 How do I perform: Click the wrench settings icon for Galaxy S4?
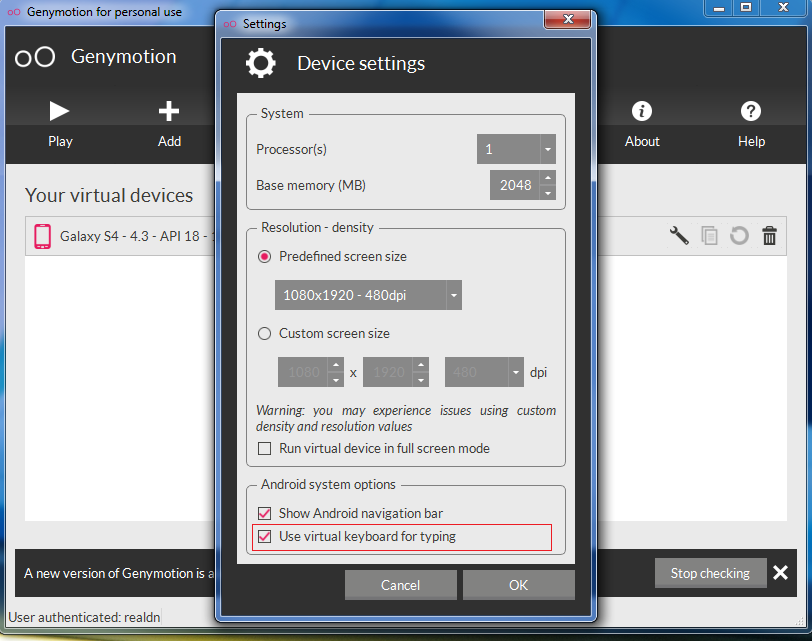pyautogui.click(x=679, y=236)
